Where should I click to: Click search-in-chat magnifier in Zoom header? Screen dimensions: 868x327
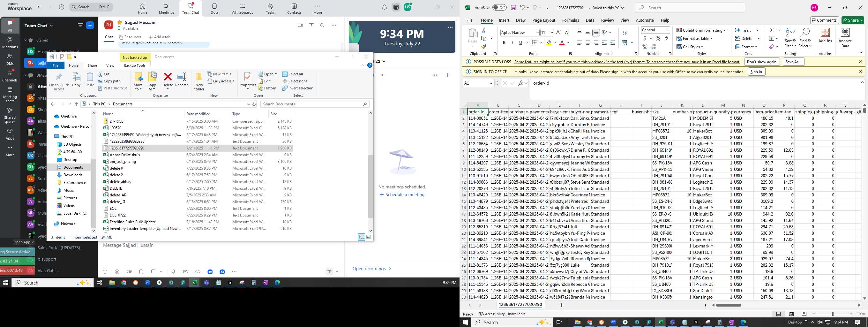(x=322, y=25)
